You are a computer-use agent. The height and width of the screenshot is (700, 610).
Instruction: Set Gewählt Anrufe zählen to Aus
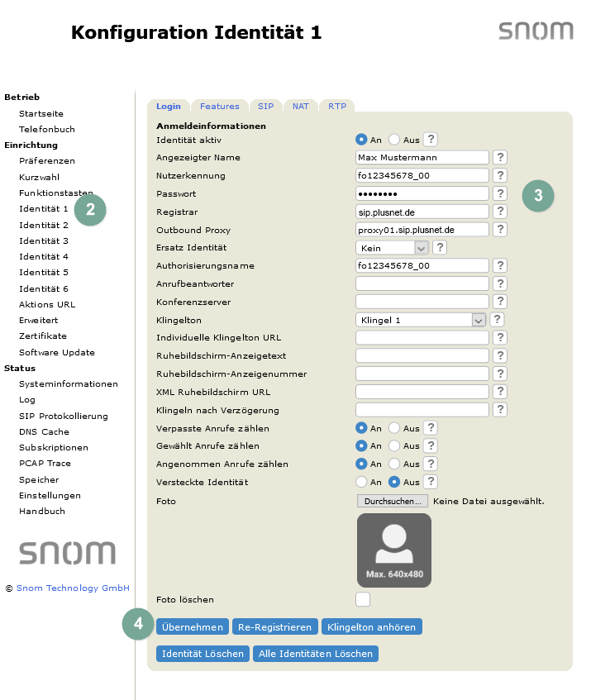394,445
